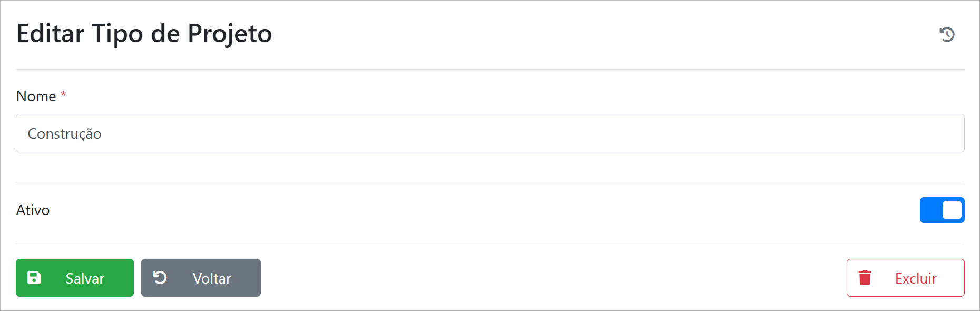The height and width of the screenshot is (311, 980).
Task: Click the Editar Tipo de Projeto heading
Action: 144,34
